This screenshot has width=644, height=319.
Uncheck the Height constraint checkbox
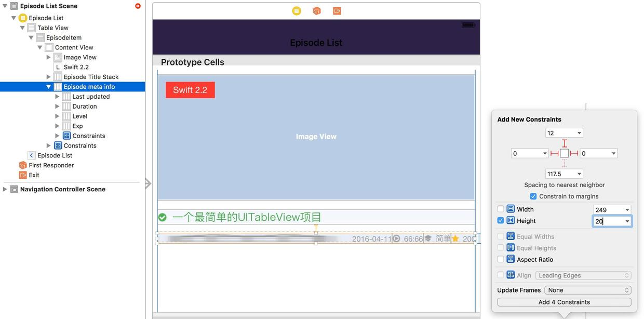(501, 221)
